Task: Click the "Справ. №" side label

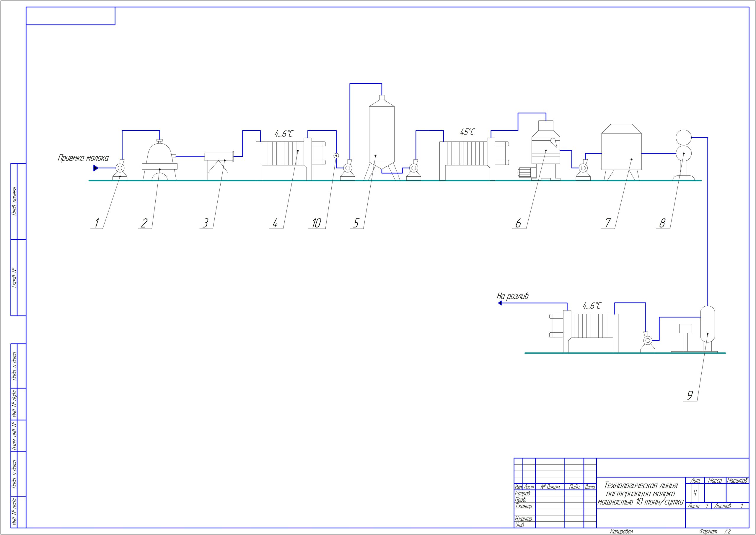Action: point(14,277)
